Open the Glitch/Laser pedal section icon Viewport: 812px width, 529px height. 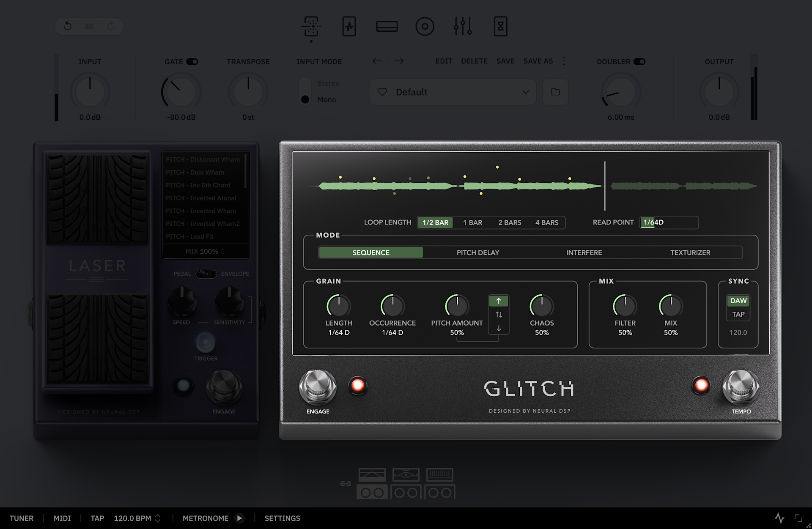tap(311, 26)
